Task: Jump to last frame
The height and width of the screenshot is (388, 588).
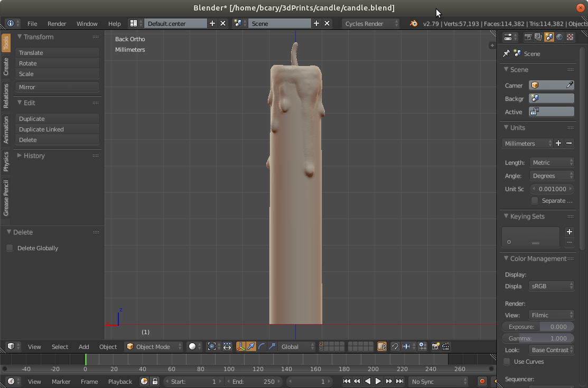Action: pos(399,381)
